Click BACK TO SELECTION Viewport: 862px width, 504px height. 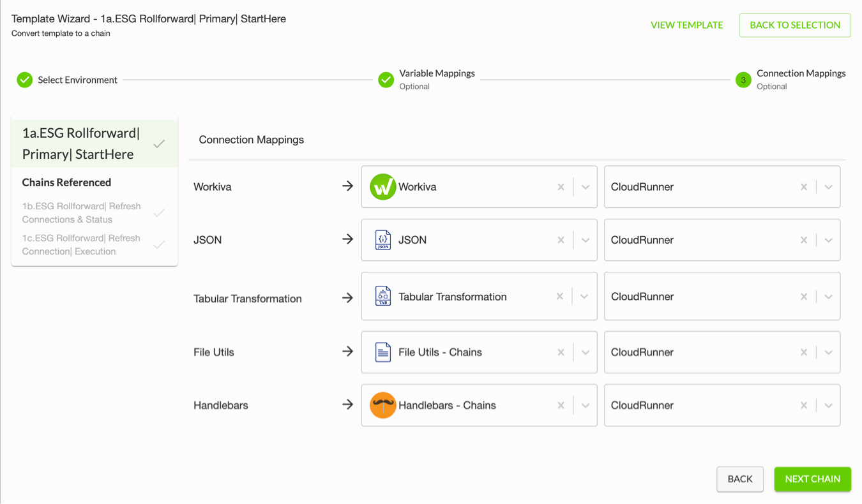794,25
